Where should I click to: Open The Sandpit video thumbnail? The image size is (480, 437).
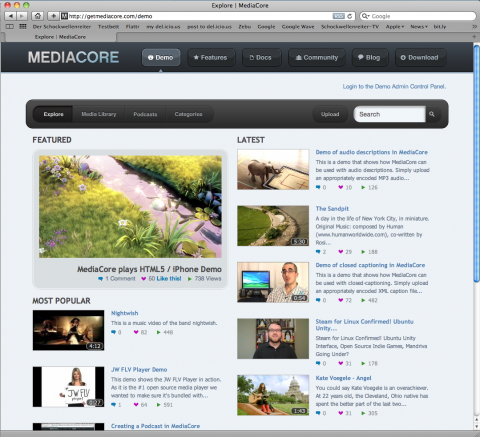pos(273,226)
